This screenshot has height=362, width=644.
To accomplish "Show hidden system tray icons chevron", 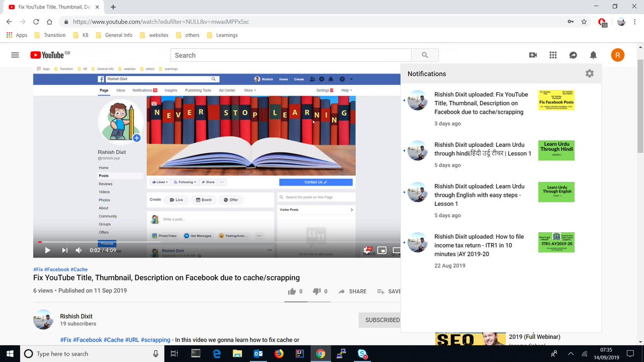I will (x=570, y=354).
